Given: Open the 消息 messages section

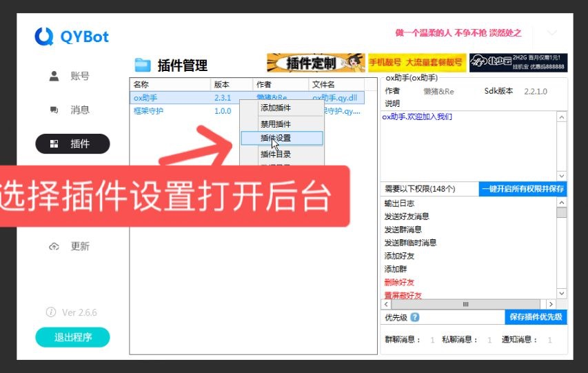Looking at the screenshot, I should coord(70,110).
